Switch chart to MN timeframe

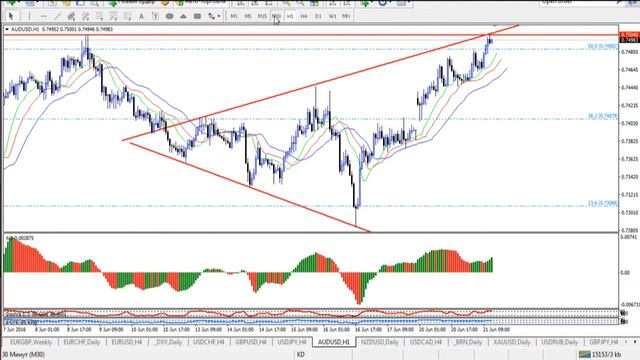pyautogui.click(x=346, y=16)
